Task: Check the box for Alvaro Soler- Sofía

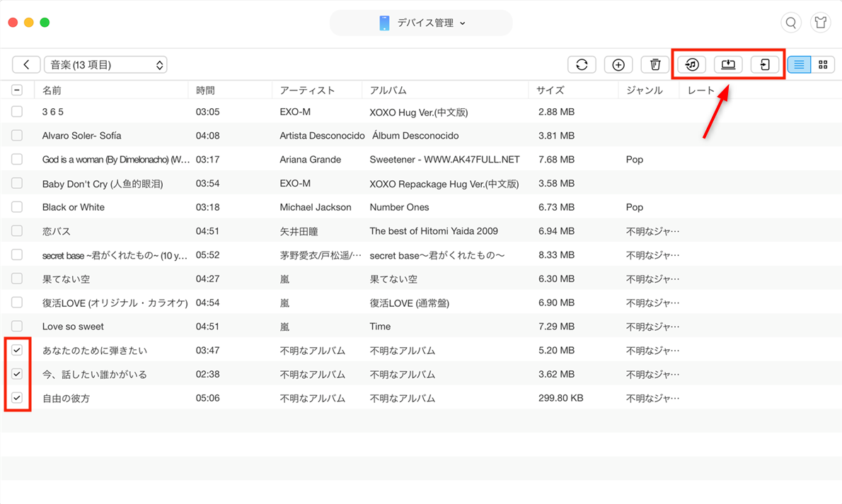Action: tap(17, 135)
